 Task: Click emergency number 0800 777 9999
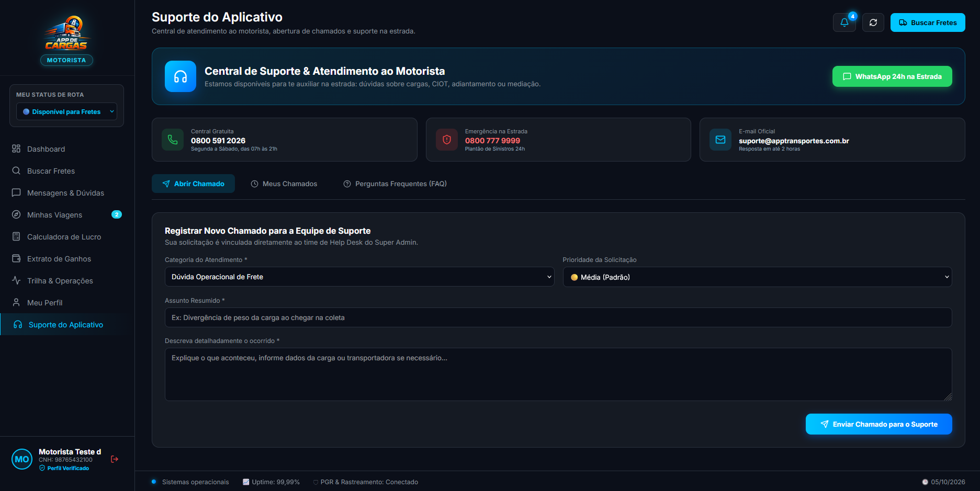tap(492, 141)
